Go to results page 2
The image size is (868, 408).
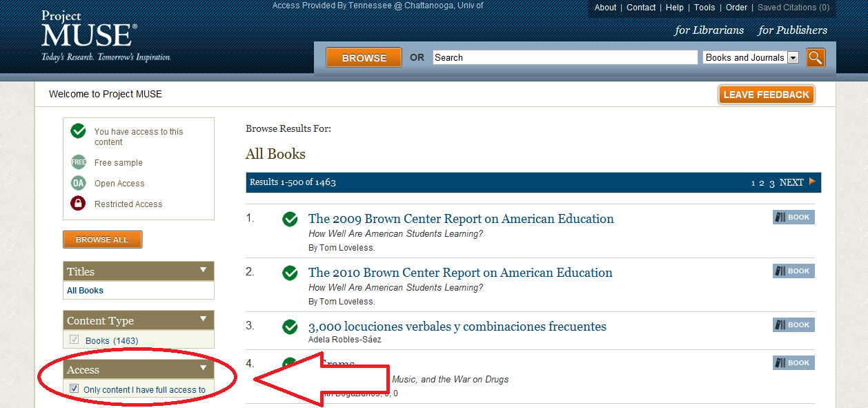point(762,183)
